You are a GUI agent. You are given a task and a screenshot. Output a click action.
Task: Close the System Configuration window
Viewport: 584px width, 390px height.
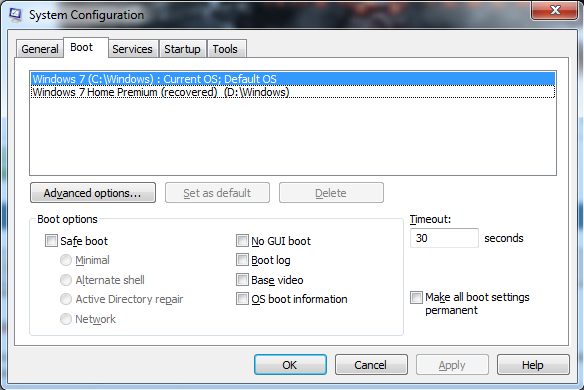click(x=555, y=10)
